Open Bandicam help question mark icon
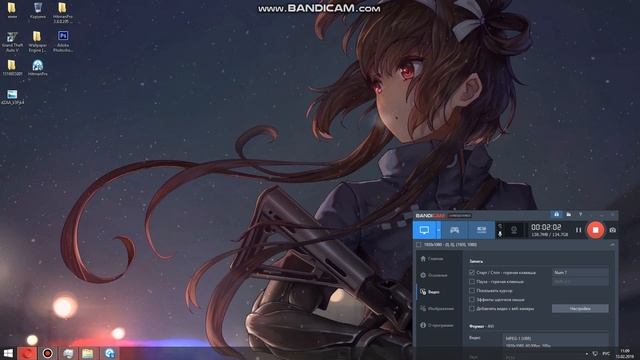Screen dimensions: 640x360 580,214
